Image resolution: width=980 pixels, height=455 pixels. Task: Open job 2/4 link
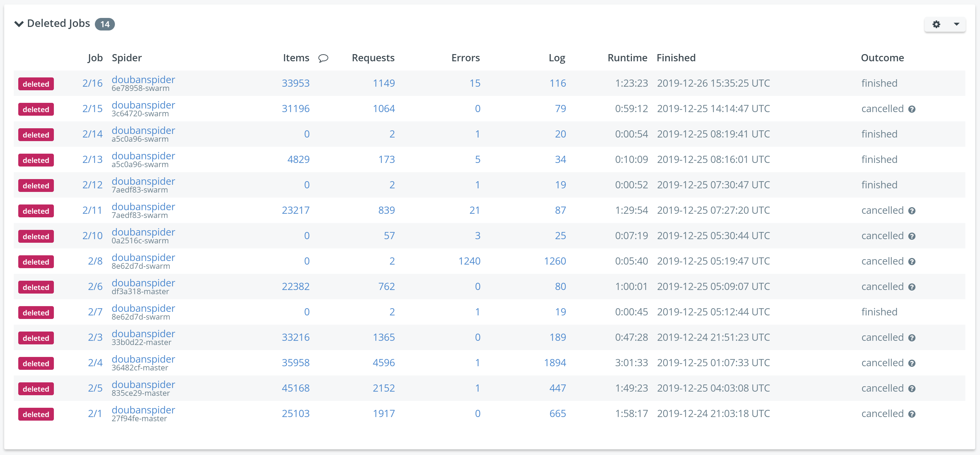pyautogui.click(x=95, y=363)
